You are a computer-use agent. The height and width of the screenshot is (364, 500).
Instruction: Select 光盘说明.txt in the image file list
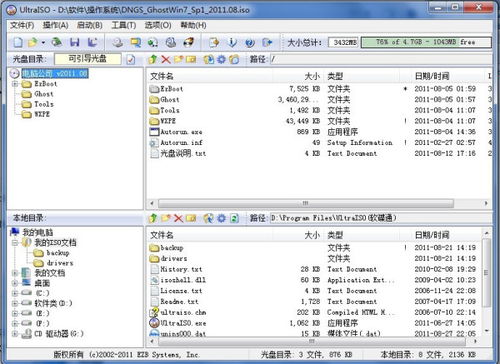[183, 153]
